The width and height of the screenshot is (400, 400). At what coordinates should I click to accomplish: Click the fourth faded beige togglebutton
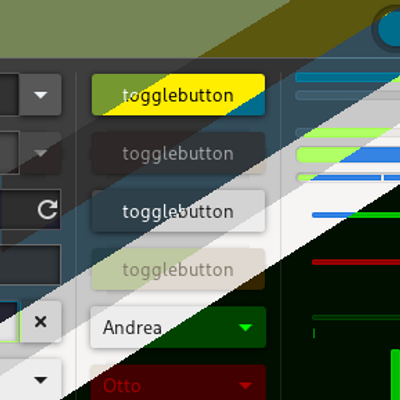coord(178,269)
